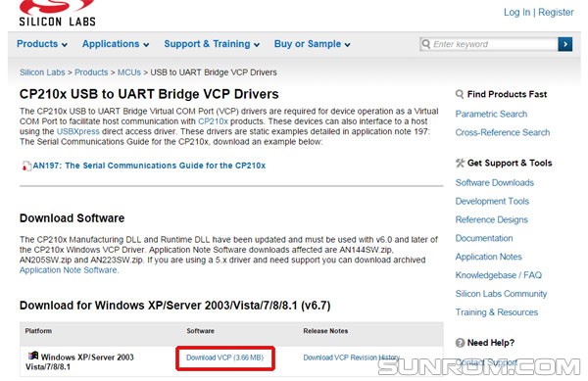Screen dimensions: 588x381
Task: Go to MCUs breadcrumb link
Action: coord(129,72)
